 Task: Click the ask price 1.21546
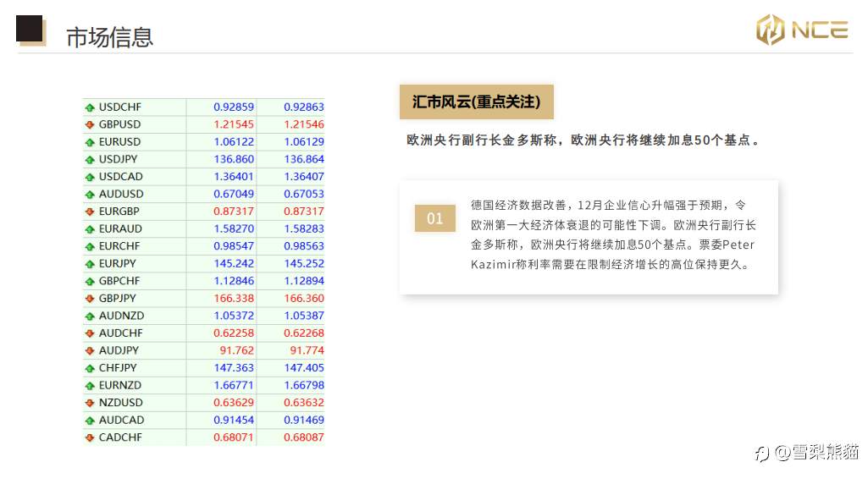[304, 124]
